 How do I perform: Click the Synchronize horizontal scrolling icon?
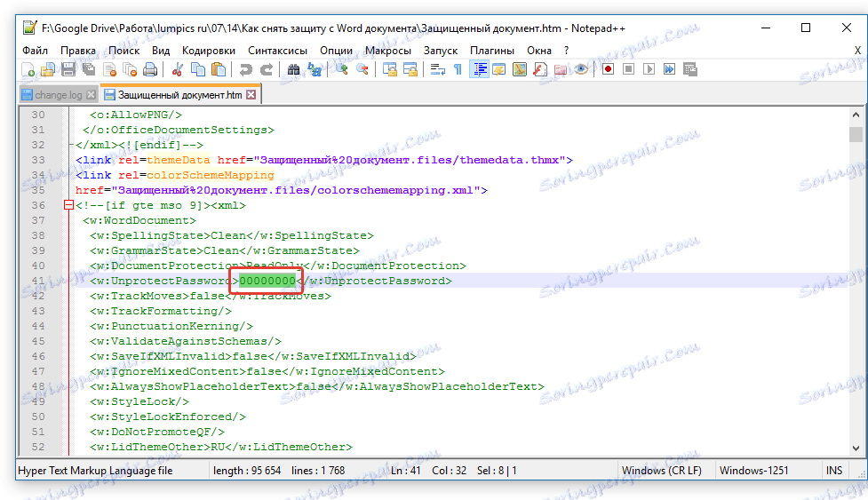pos(410,69)
